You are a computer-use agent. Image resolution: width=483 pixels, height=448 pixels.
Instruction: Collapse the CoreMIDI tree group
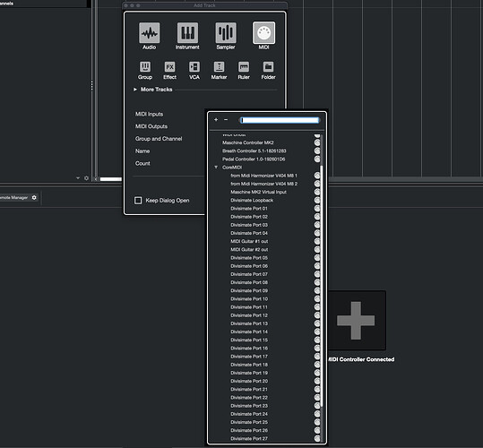coord(216,168)
